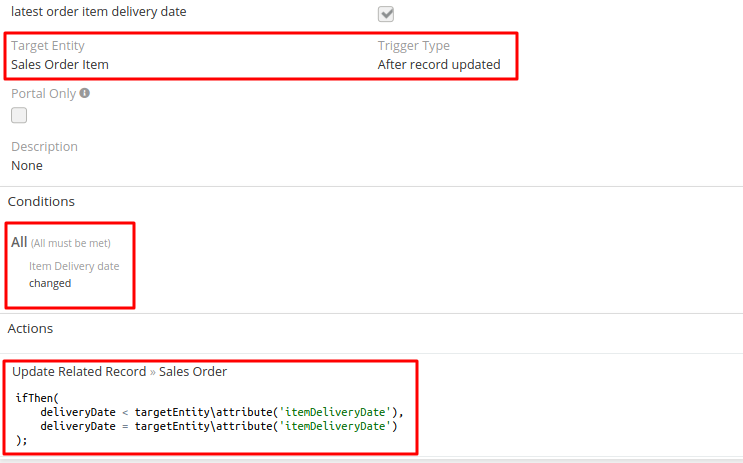Image resolution: width=743 pixels, height=463 pixels.
Task: Click the '(All must be met)' hint
Action: point(70,243)
